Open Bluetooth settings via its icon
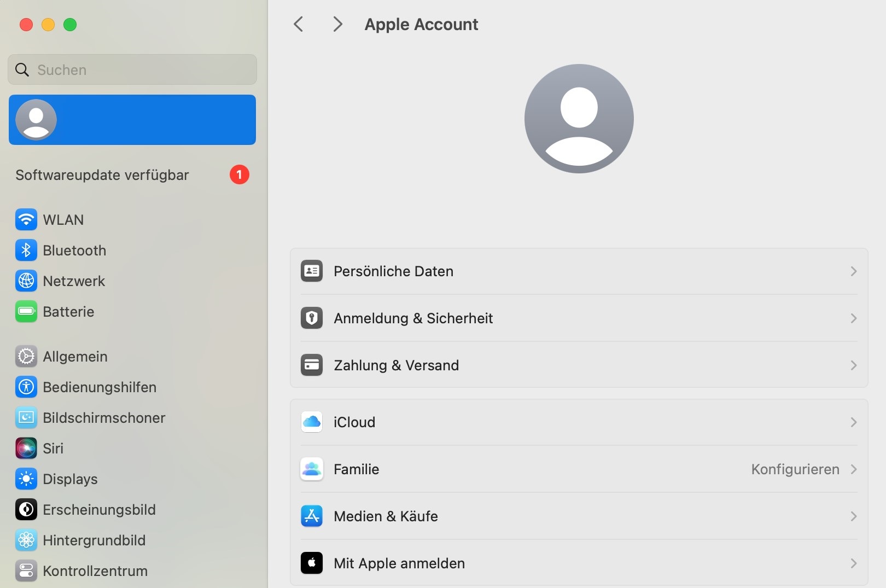The image size is (886, 588). point(26,251)
